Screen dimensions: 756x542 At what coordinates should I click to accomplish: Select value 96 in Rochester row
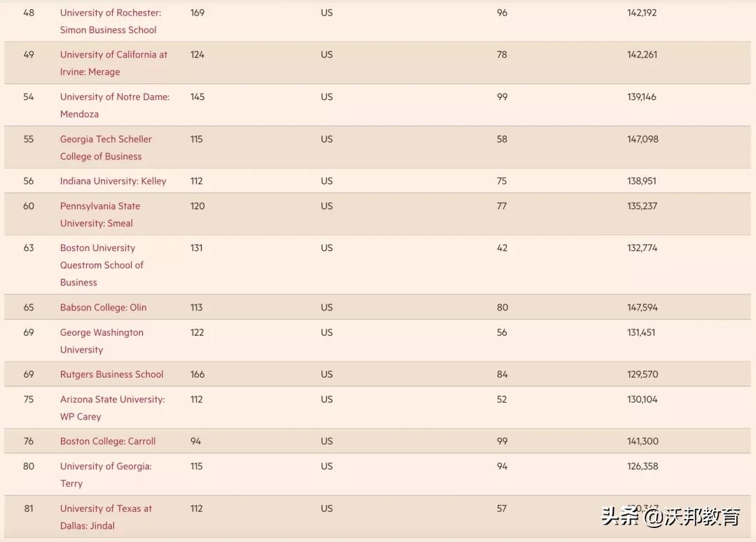pos(502,13)
